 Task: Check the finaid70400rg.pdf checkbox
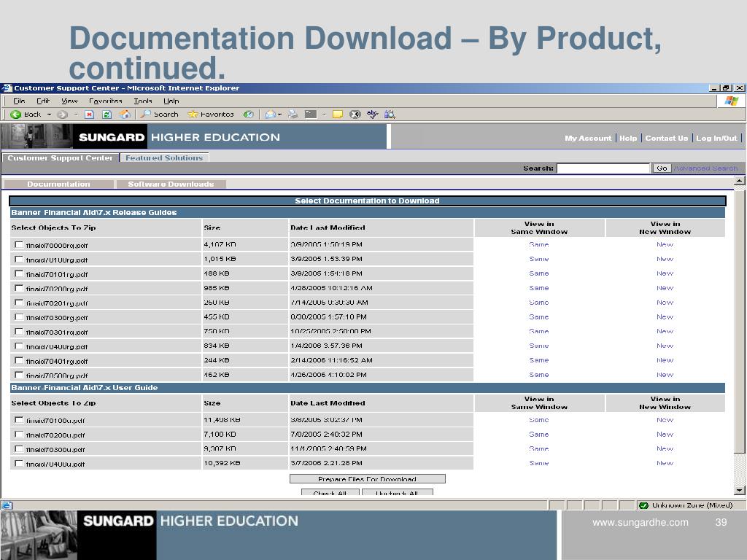[19, 346]
